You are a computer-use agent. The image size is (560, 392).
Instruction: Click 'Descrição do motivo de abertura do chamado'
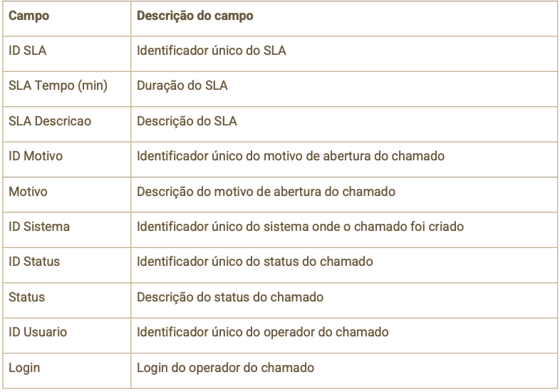[266, 192]
